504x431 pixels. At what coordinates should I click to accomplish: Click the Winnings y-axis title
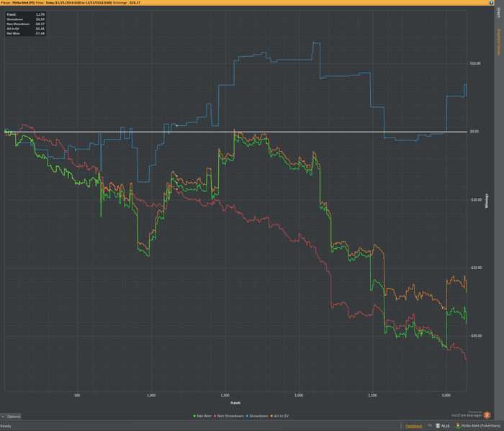tap(487, 201)
